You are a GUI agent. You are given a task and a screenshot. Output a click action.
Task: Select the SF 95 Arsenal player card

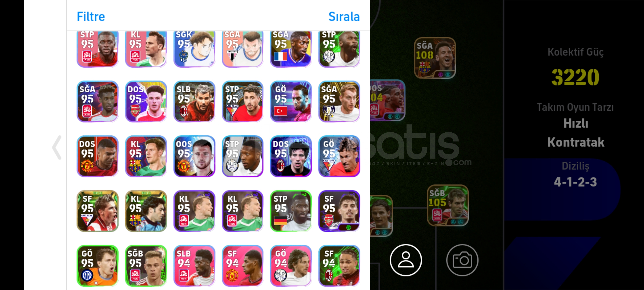coord(339,211)
